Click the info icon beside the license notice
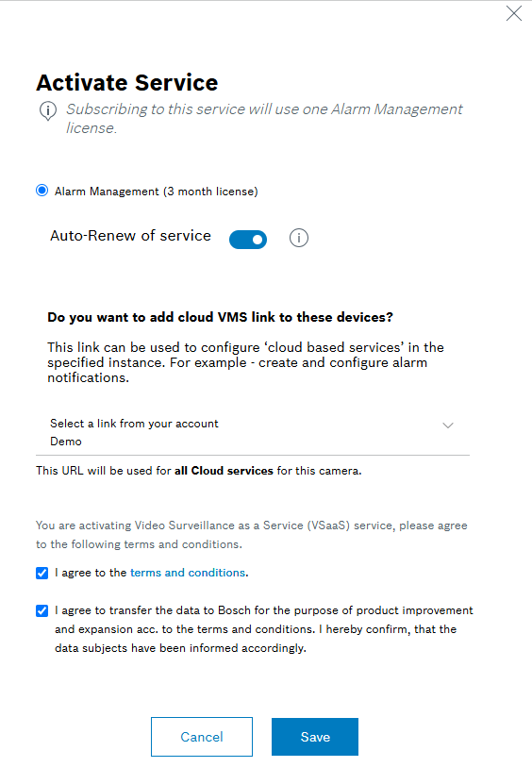 (x=48, y=110)
